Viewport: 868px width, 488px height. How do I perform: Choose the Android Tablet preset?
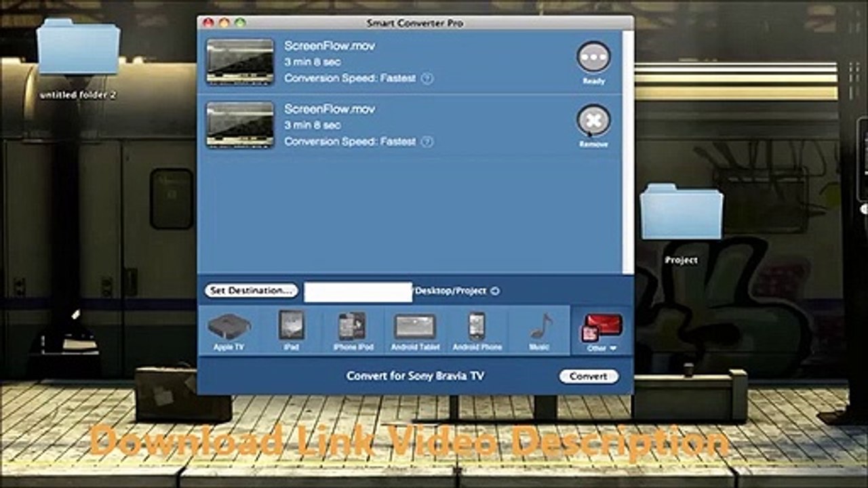(415, 331)
